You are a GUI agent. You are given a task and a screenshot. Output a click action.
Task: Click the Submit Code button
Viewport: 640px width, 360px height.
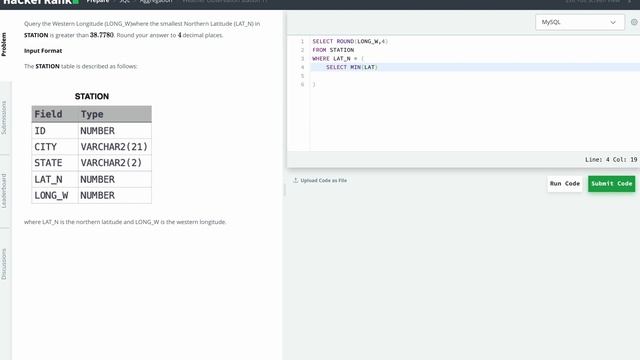[x=611, y=184]
